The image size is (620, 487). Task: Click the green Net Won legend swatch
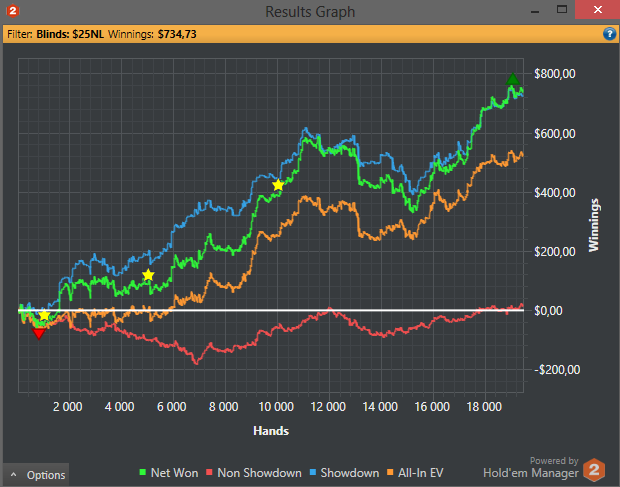click(x=143, y=472)
